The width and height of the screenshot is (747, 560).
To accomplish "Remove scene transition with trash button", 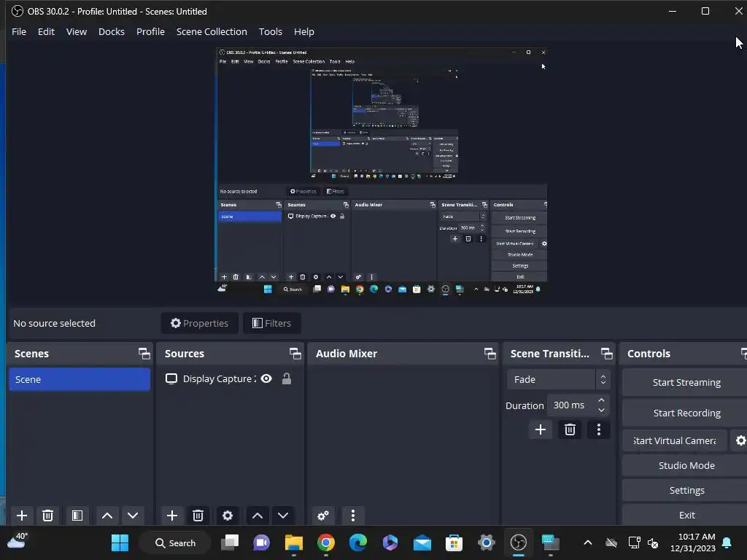I will [570, 429].
